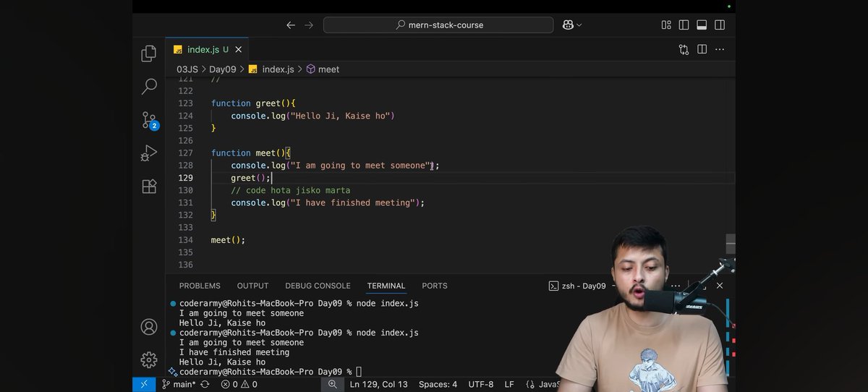Screen dimensions: 868x392
Task: Switch to the PROBLEMS panel tab
Action: point(200,286)
